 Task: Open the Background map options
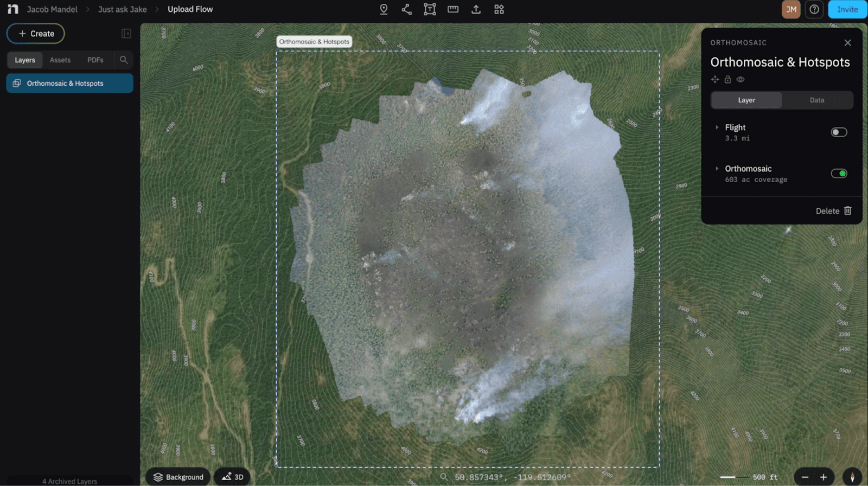[x=178, y=477]
